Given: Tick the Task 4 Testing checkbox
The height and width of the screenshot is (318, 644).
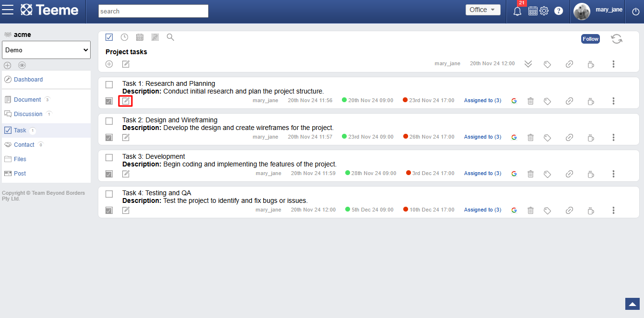Looking at the screenshot, I should pos(109,194).
